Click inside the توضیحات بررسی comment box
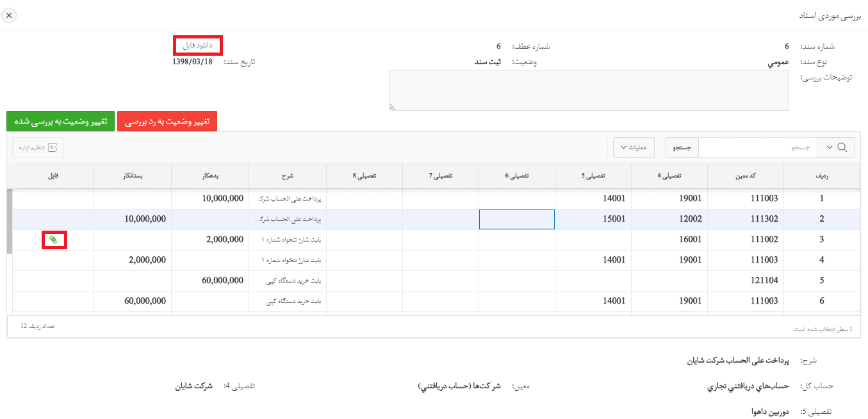The image size is (868, 419). click(x=589, y=90)
